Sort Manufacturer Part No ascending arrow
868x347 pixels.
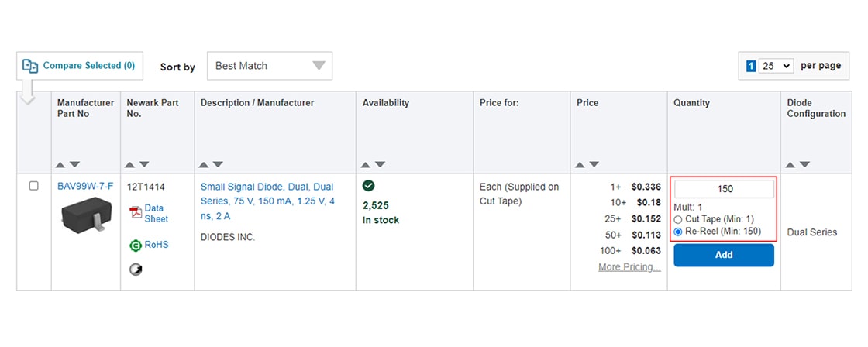[x=60, y=164]
